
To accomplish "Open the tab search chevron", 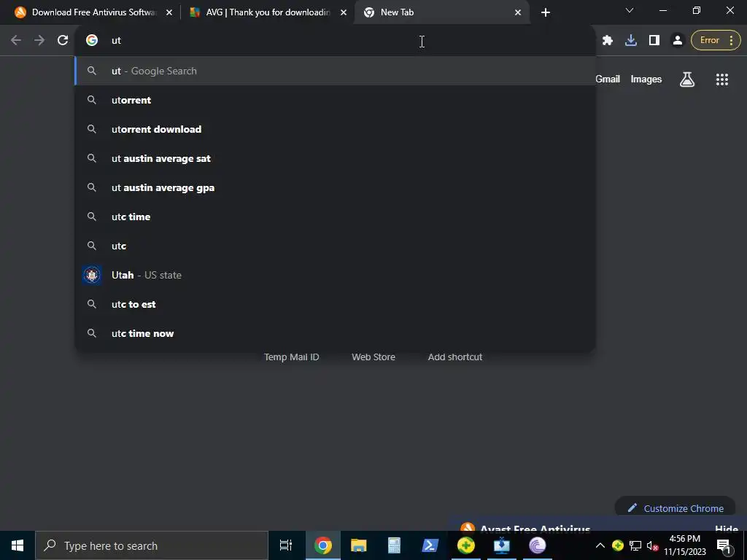I will pyautogui.click(x=630, y=10).
